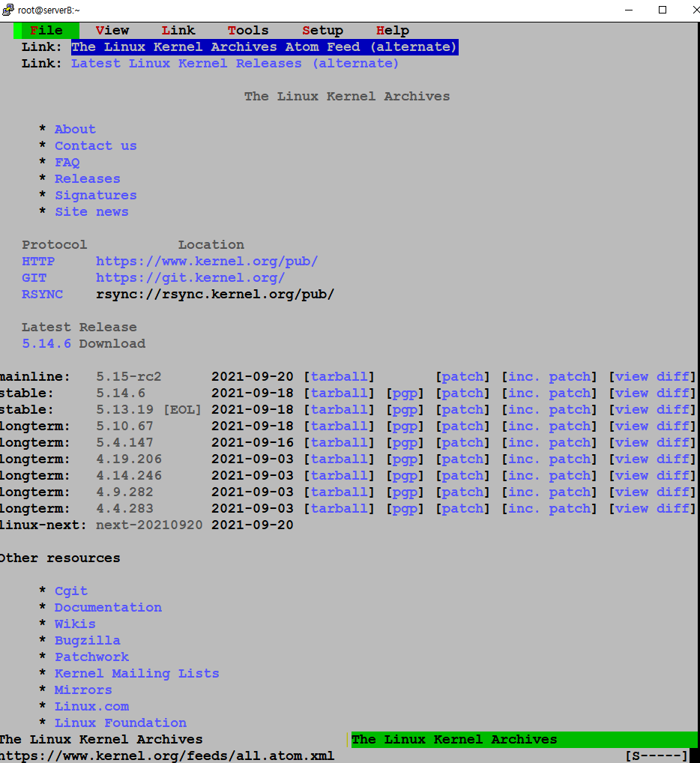Image resolution: width=700 pixels, height=763 pixels.
Task: Open the Cgit resource link
Action: pyautogui.click(x=71, y=591)
